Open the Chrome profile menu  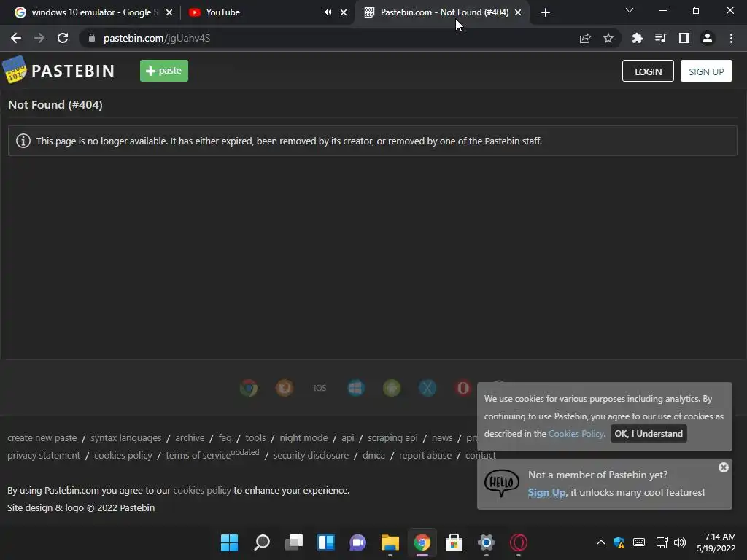(708, 38)
